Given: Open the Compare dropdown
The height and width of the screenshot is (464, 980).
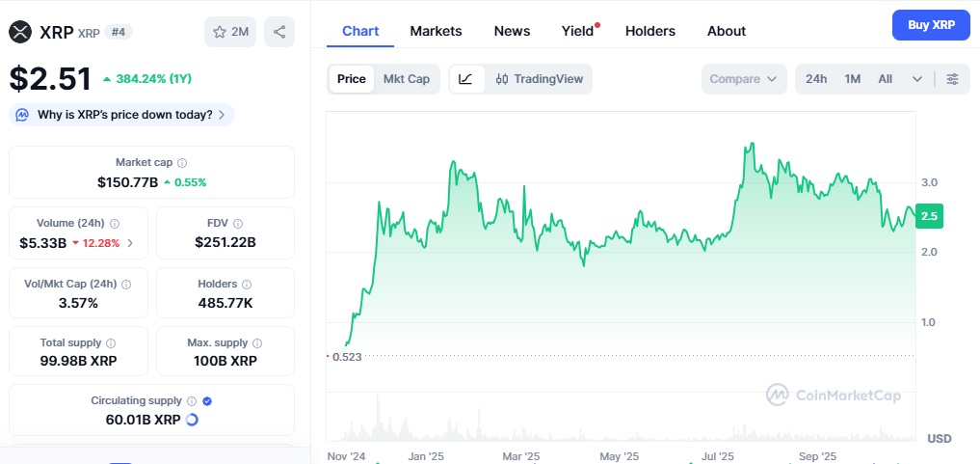Looking at the screenshot, I should [744, 79].
